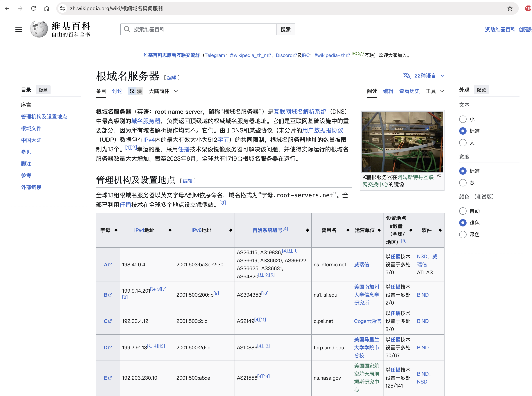Sort table by 字母 column arrows
The width and height of the screenshot is (532, 396).
click(116, 230)
